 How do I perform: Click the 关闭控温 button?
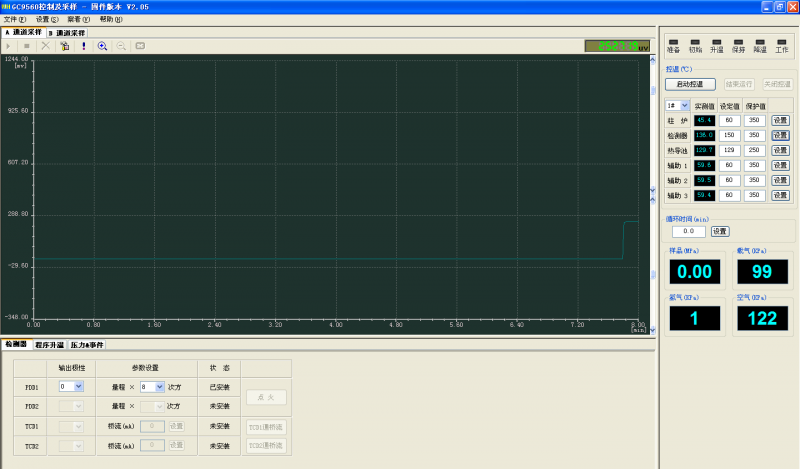(x=777, y=84)
